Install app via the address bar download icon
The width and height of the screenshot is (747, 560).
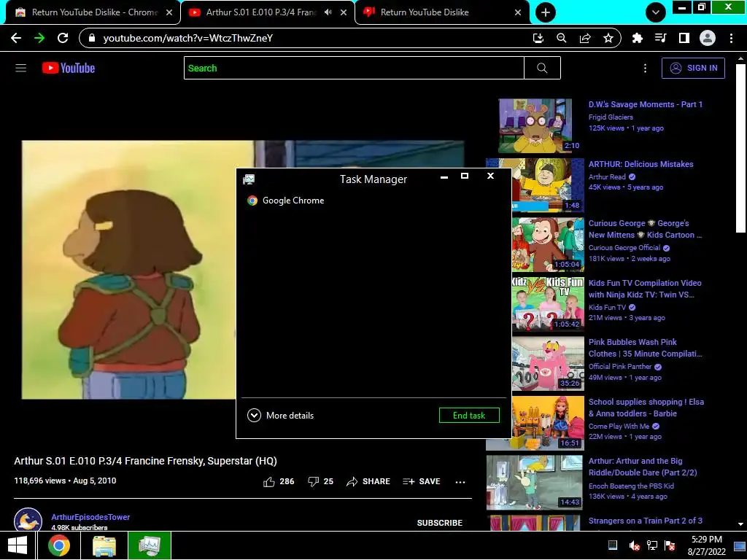pyautogui.click(x=538, y=38)
